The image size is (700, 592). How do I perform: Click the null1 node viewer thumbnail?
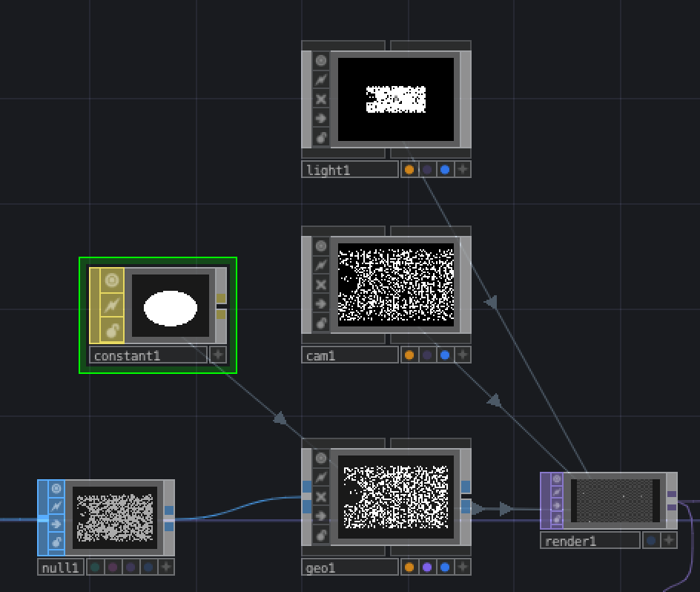coord(115,517)
